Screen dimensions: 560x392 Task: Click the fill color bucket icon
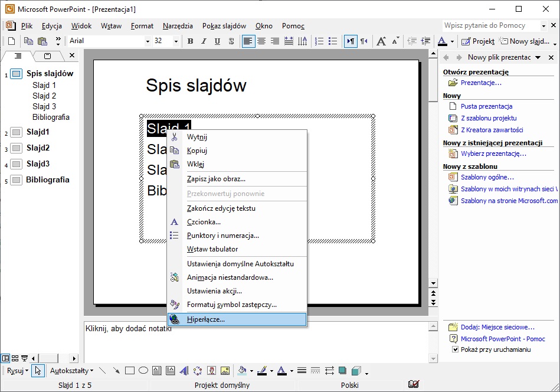click(243, 371)
